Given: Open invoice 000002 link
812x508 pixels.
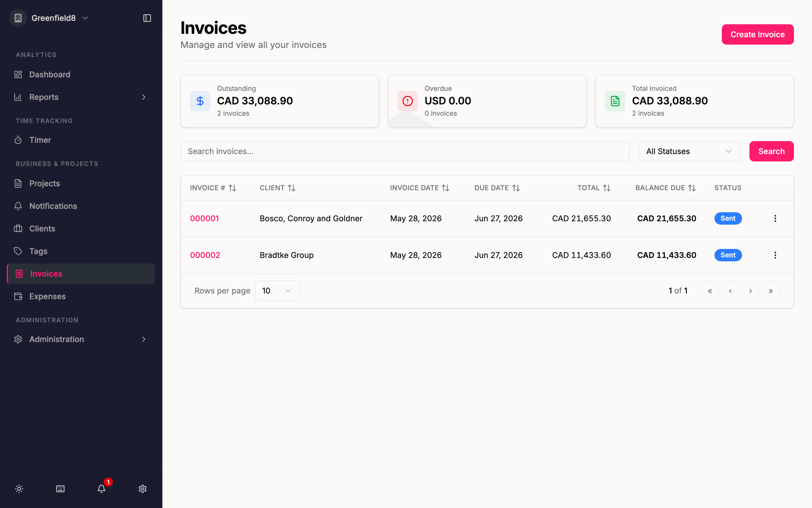Looking at the screenshot, I should [205, 255].
